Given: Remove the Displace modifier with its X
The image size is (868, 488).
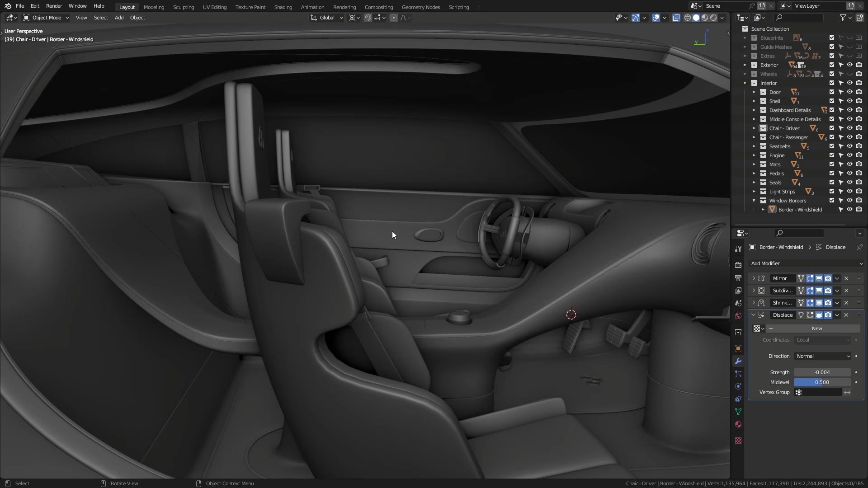Looking at the screenshot, I should [x=846, y=315].
